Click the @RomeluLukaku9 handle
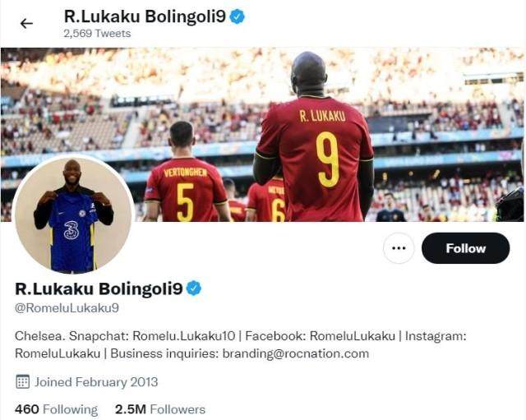The width and height of the screenshot is (526, 420). coord(67,308)
